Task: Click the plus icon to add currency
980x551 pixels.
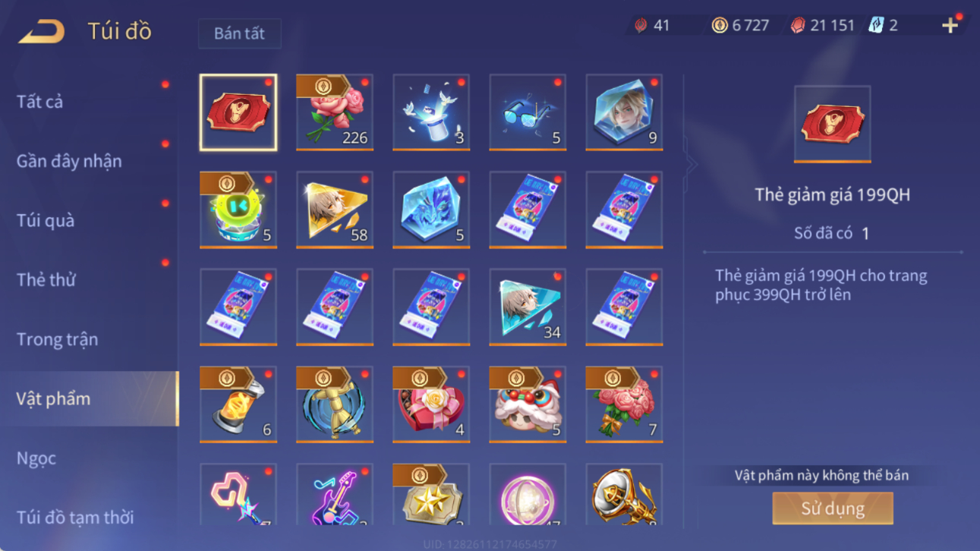Action: point(950,25)
